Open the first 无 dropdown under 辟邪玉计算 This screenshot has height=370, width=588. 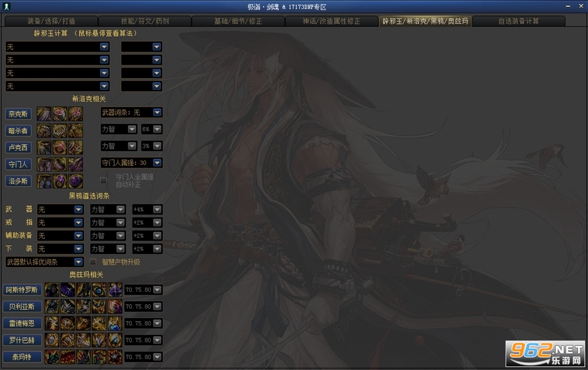(57, 47)
